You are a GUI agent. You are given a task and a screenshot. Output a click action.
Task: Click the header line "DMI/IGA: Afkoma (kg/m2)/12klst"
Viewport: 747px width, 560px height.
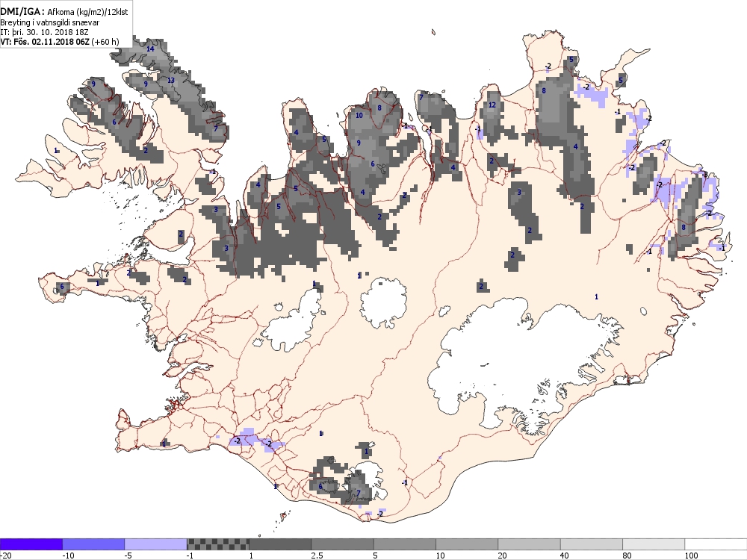(64, 12)
